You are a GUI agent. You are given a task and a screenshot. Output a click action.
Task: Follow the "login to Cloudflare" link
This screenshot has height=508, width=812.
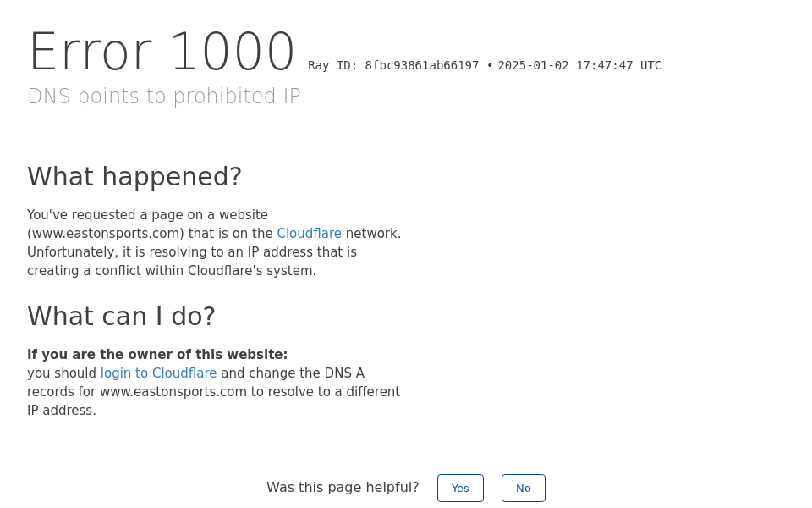158,373
